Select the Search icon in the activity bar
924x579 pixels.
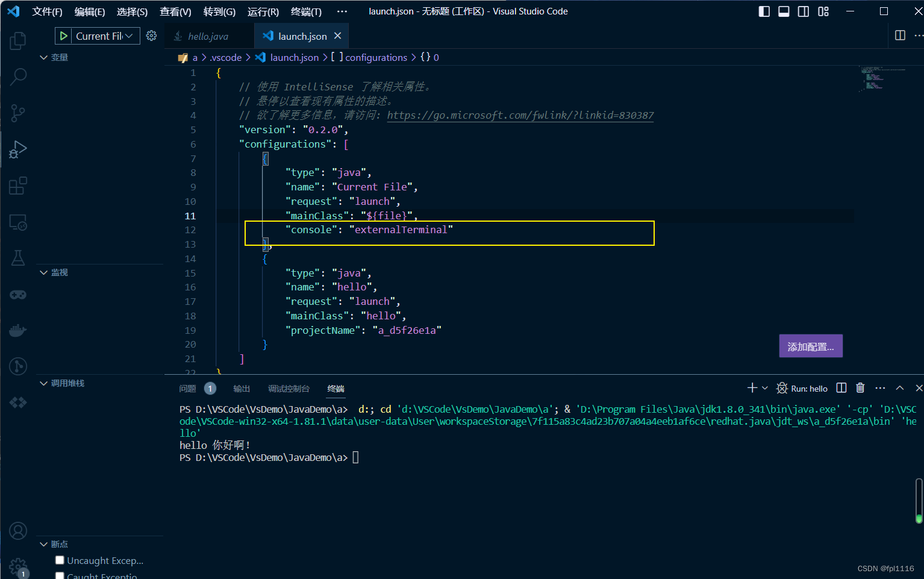tap(17, 77)
